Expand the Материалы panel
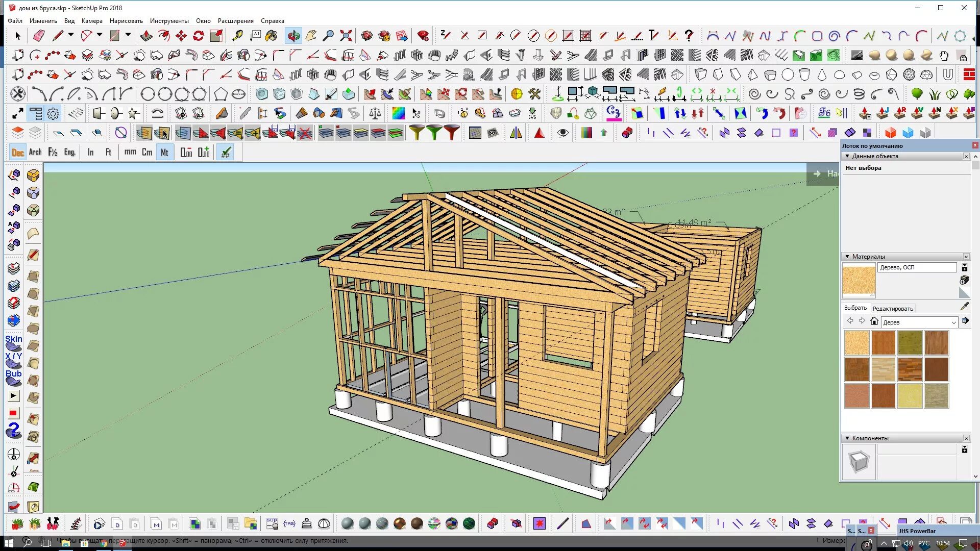The width and height of the screenshot is (980, 551). point(847,256)
